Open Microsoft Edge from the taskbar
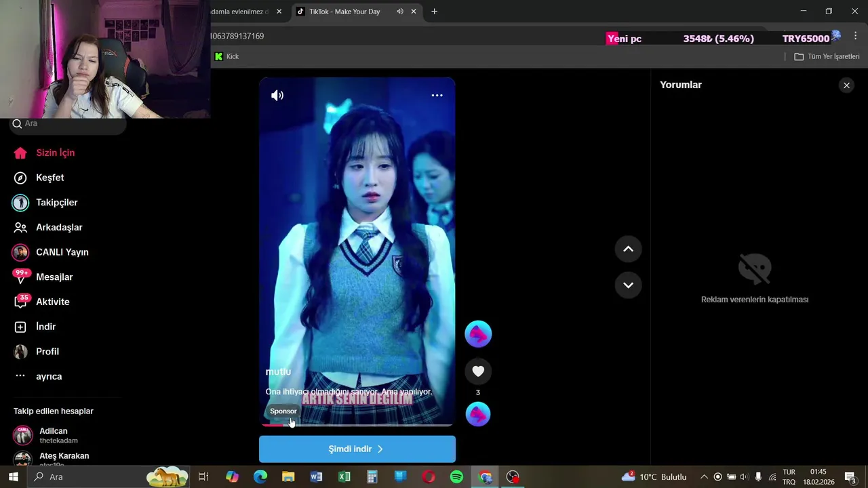The height and width of the screenshot is (488, 868). [260, 477]
